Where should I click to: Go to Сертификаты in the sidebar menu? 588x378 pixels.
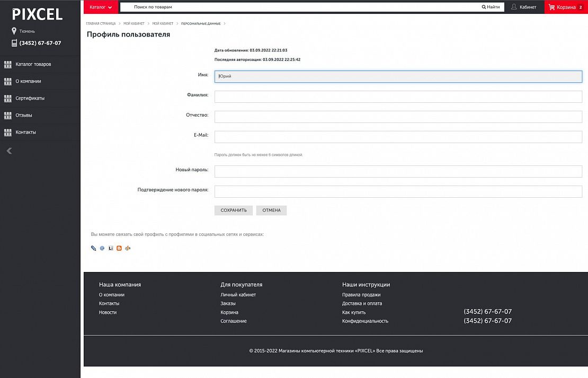tap(30, 98)
